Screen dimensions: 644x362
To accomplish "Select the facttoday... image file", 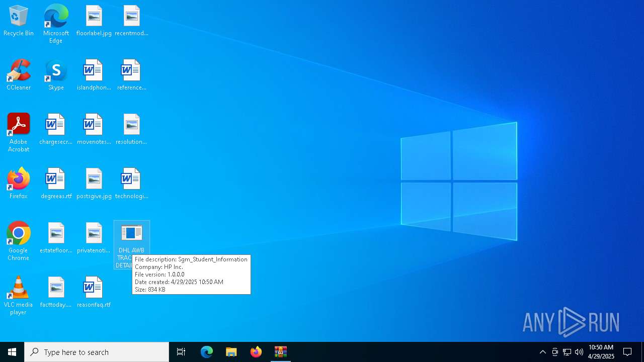I will coord(56,293).
